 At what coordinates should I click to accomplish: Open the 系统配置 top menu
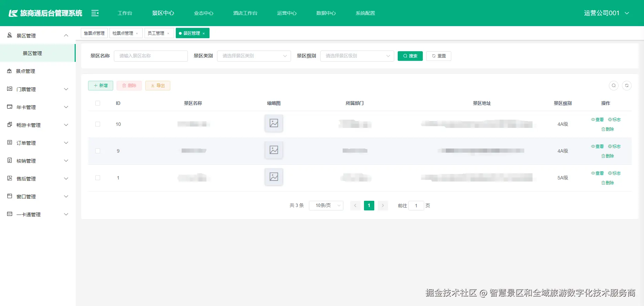365,13
